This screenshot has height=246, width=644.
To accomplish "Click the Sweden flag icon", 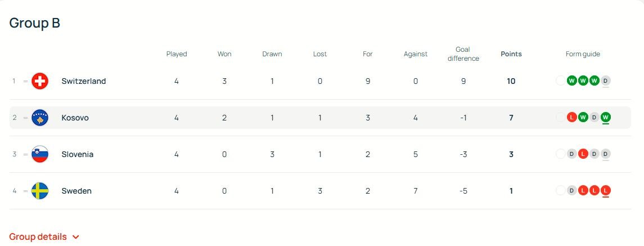I will pos(40,191).
